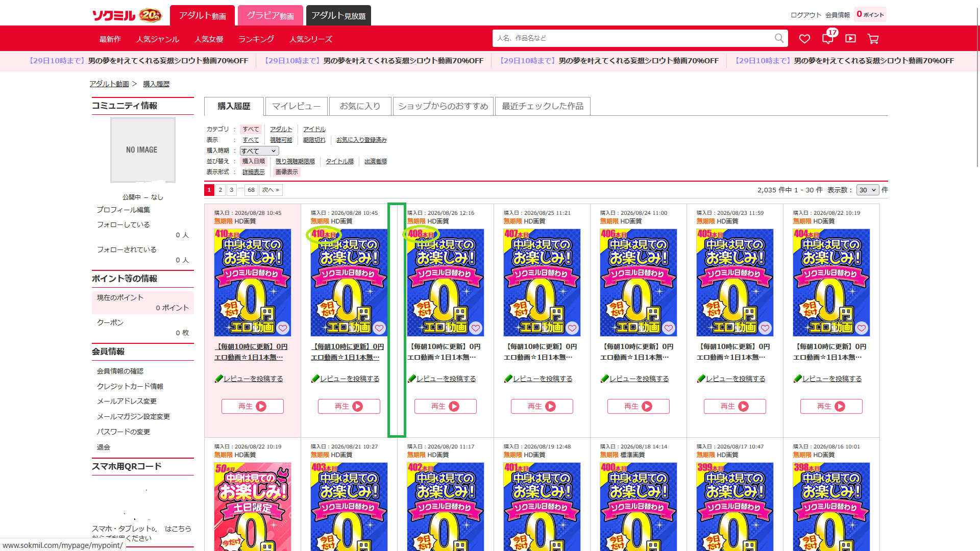This screenshot has height=551, width=980.
Task: Open the 表示数 30 dropdown
Action: [868, 190]
